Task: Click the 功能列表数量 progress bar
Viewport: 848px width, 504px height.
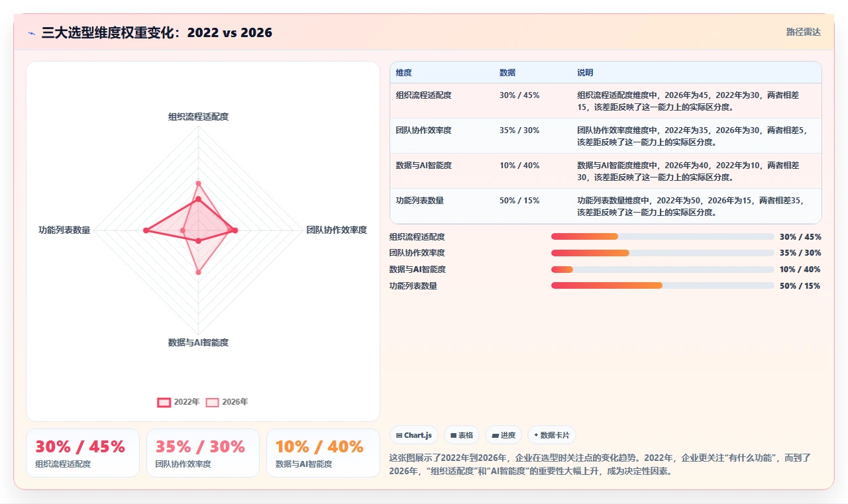Action: point(662,285)
